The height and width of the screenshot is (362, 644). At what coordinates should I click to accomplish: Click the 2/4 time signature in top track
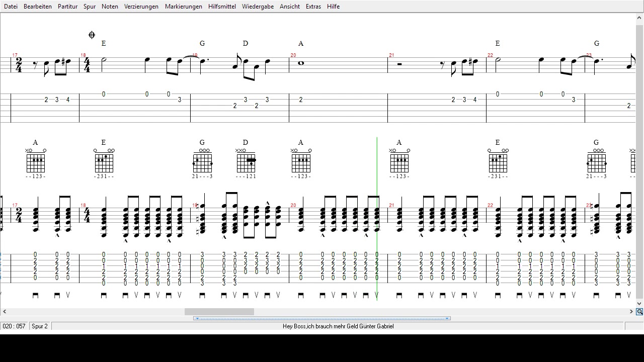[19, 65]
